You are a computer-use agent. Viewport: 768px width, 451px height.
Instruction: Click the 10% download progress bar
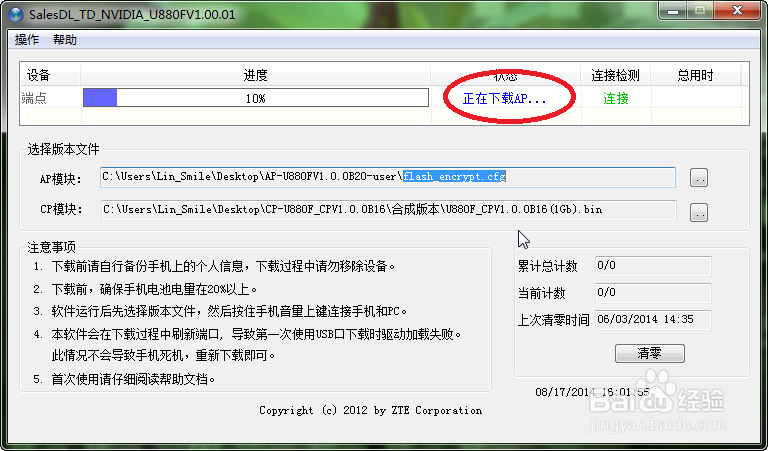(x=256, y=98)
